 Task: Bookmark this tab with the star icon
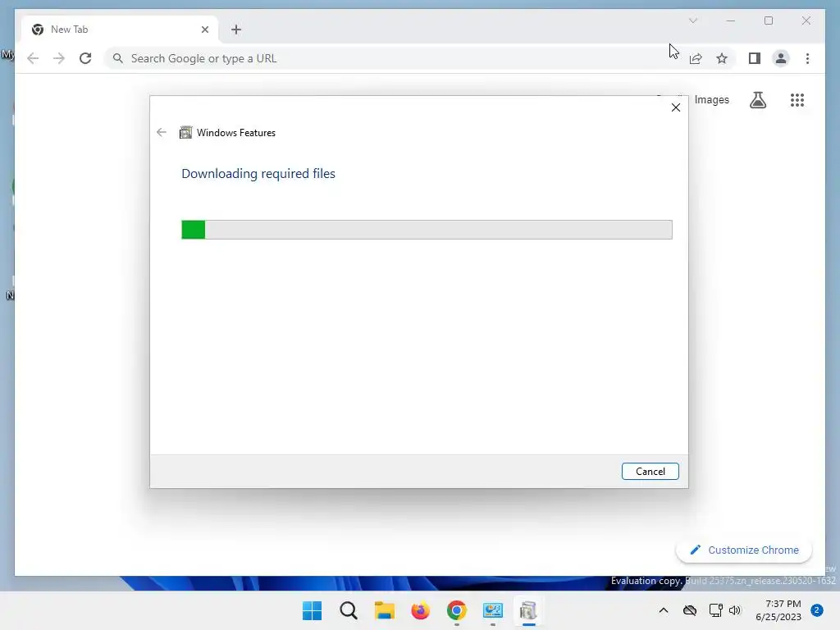722,58
